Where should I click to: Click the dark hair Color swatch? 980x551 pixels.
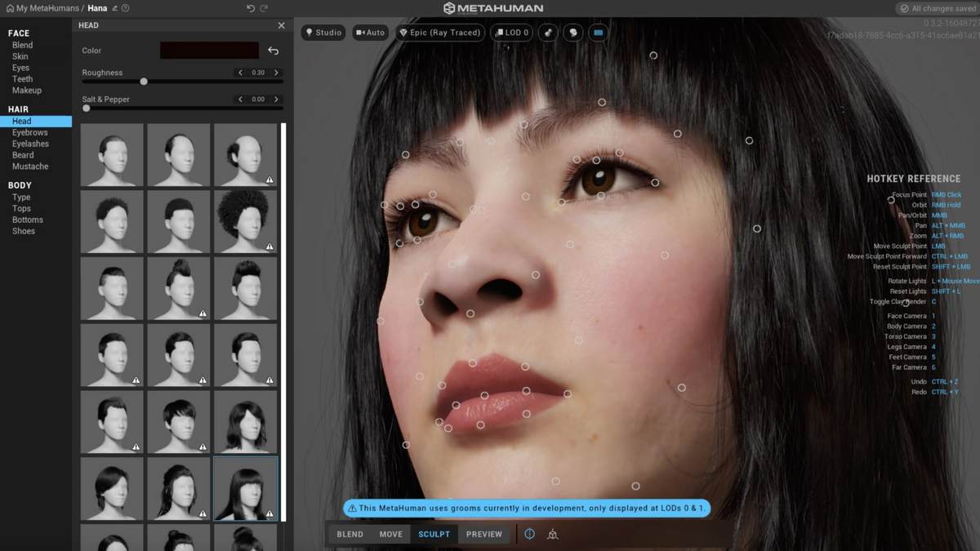[x=209, y=51]
